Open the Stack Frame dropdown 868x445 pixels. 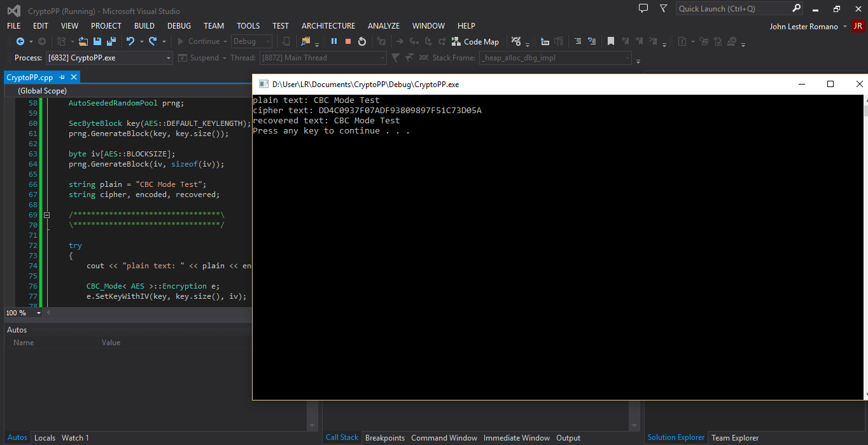coord(627,58)
